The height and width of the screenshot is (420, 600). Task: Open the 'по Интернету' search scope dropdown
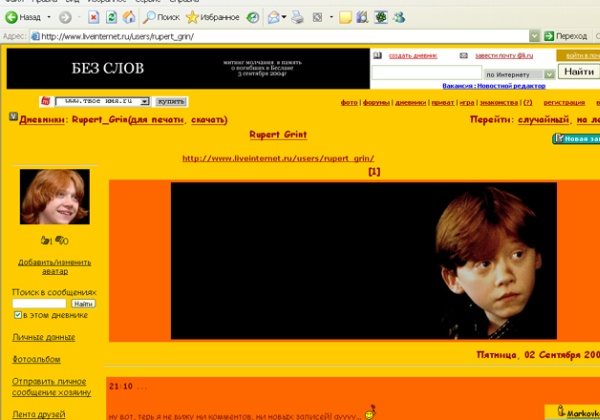[x=519, y=75]
